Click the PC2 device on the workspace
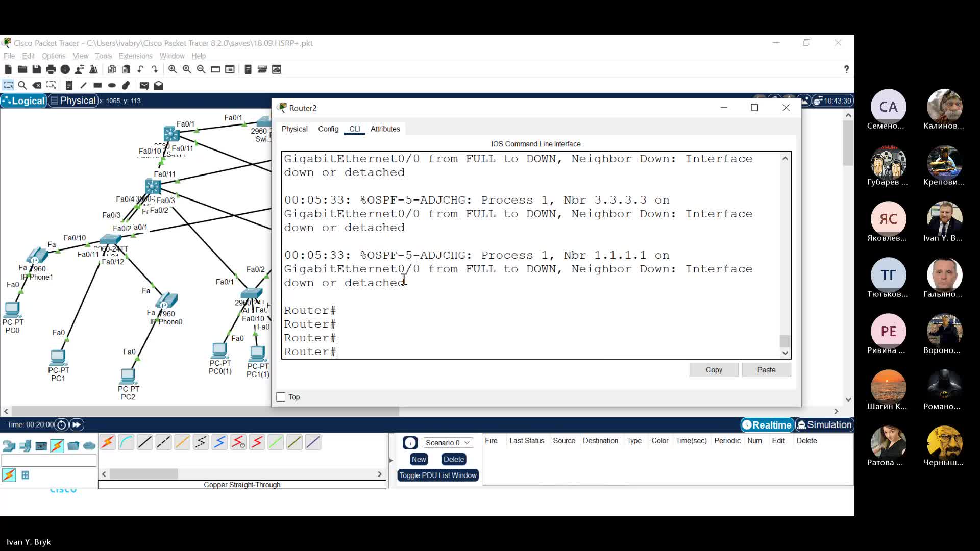Image resolution: width=980 pixels, height=551 pixels. [128, 377]
